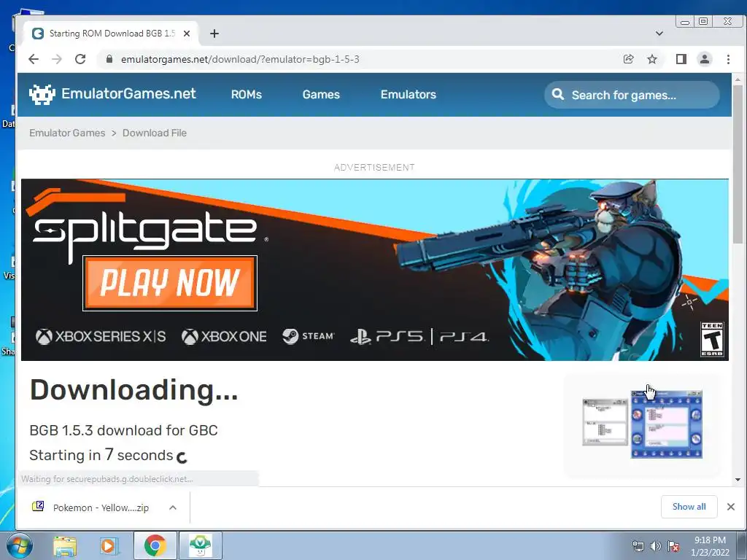The height and width of the screenshot is (560, 747).
Task: Reload the current page
Action: tap(80, 59)
